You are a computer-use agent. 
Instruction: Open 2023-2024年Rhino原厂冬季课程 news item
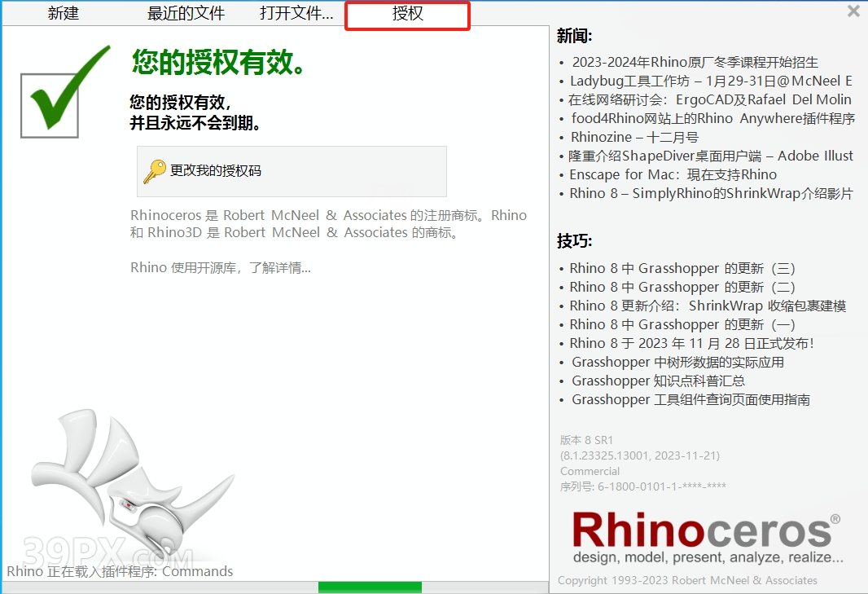point(695,62)
